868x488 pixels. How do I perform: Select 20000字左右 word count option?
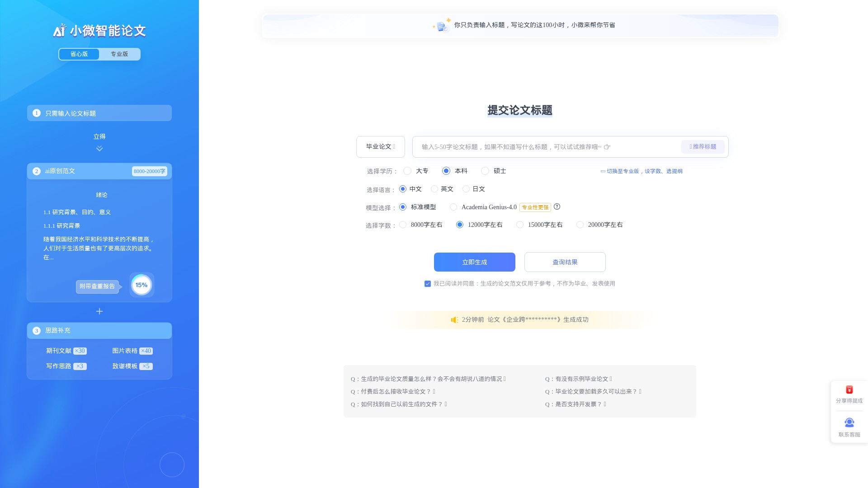tap(580, 225)
